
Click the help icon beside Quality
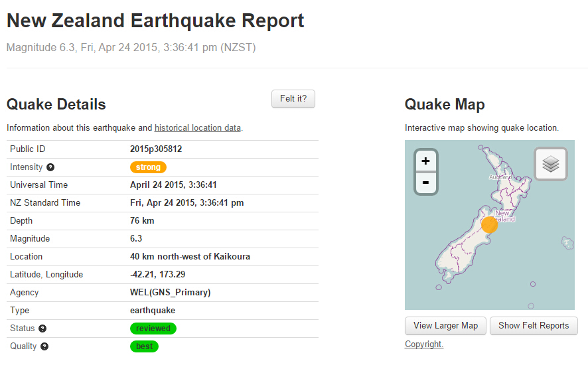pyautogui.click(x=44, y=346)
